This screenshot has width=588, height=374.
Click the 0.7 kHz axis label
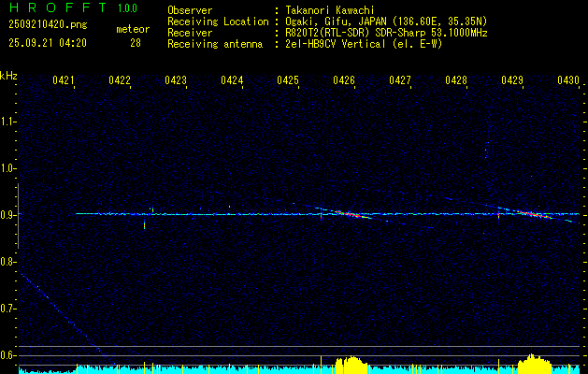pyautogui.click(x=8, y=308)
